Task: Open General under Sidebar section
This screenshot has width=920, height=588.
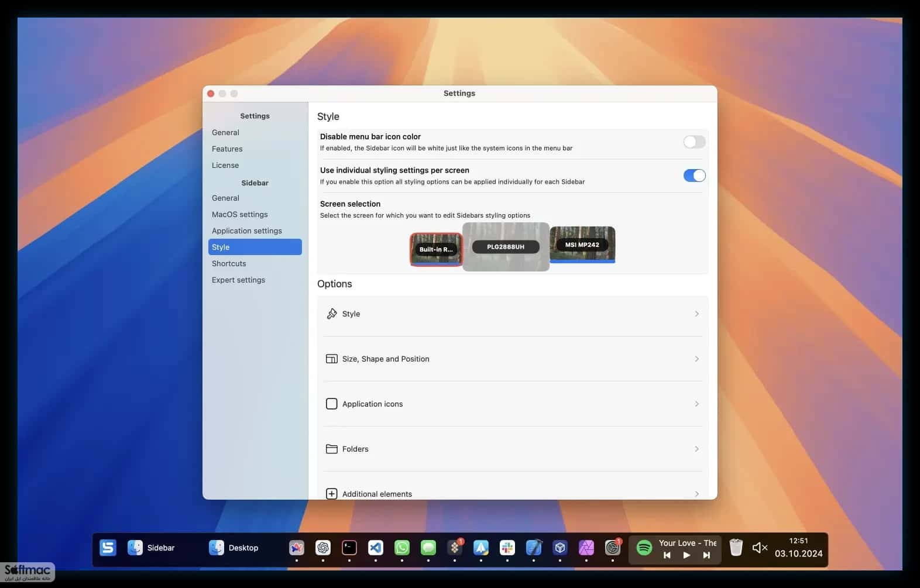Action: (255, 198)
